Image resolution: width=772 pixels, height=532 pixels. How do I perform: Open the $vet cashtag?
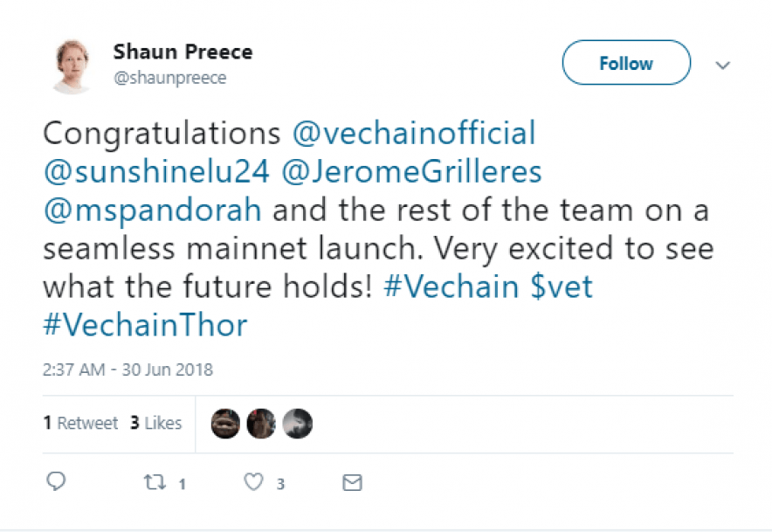coord(562,287)
